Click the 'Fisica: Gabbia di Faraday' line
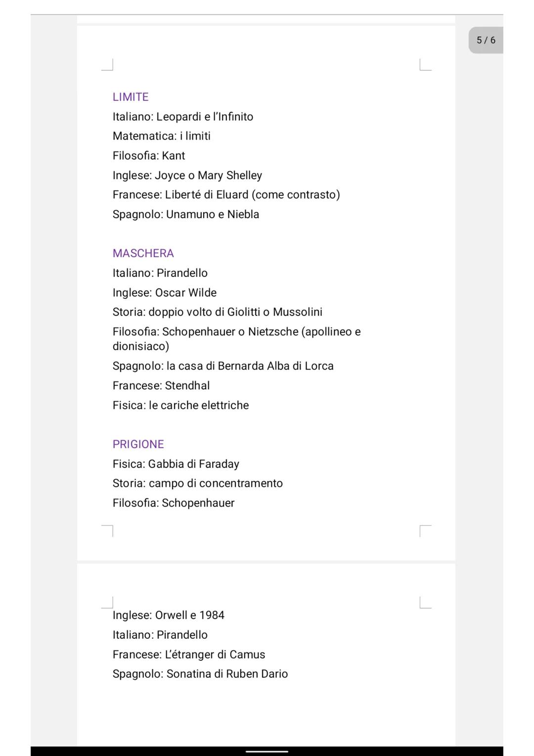 (176, 464)
